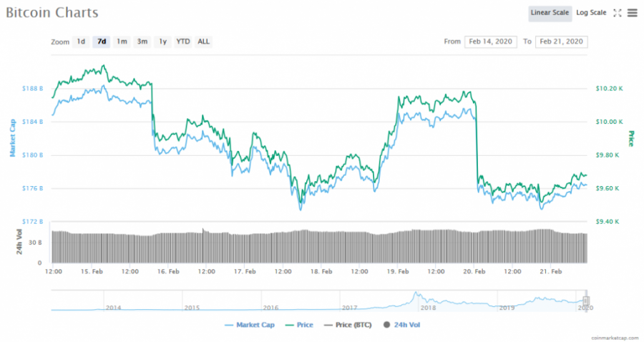Image resolution: width=644 pixels, height=342 pixels.
Task: Toggle Price (BTC) series in legend
Action: click(348, 325)
